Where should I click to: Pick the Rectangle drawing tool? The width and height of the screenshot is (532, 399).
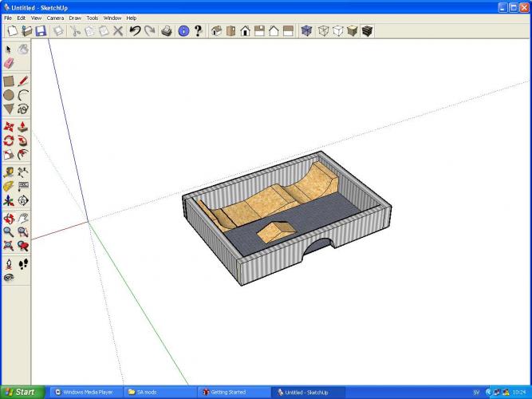pyautogui.click(x=9, y=81)
